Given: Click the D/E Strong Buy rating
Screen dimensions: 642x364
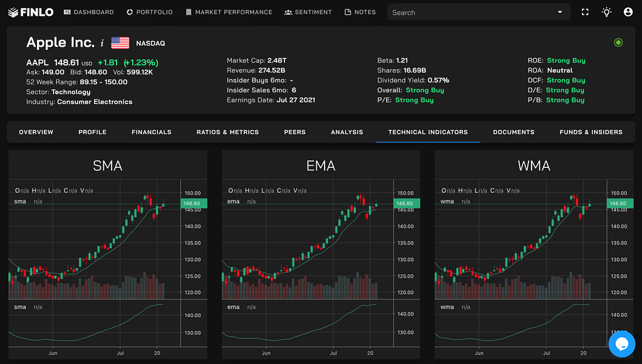Looking at the screenshot, I should coord(565,90).
